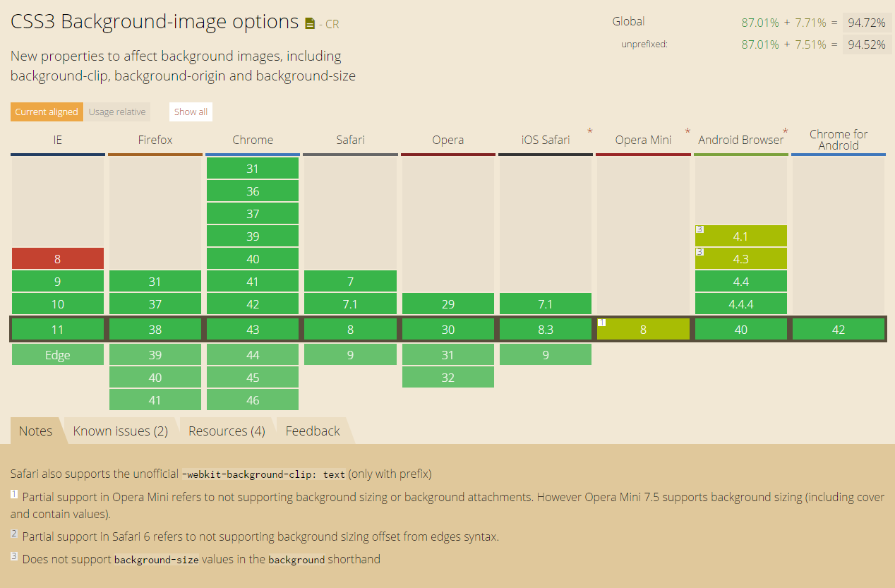Click note marker 1 in the Opera Mini 8 cell
Image resolution: width=895 pixels, height=588 pixels.
pos(601,322)
